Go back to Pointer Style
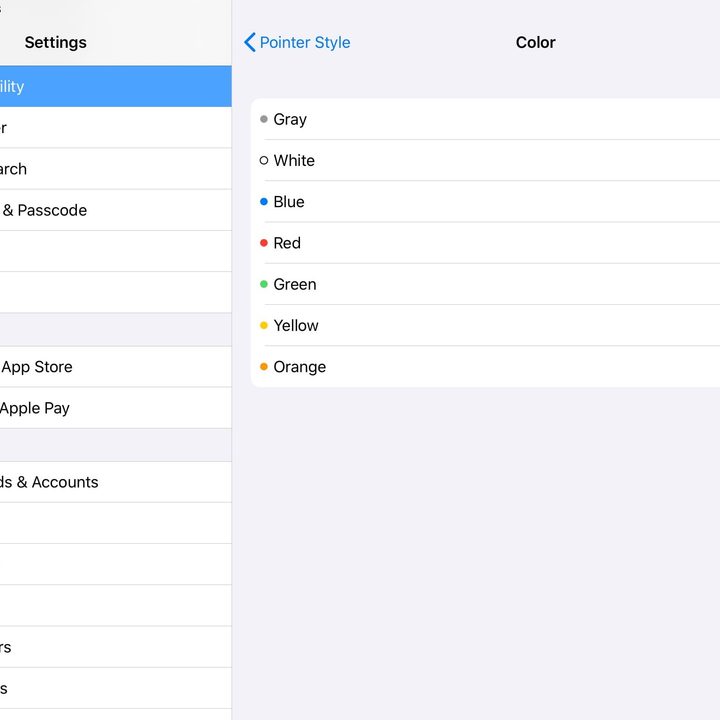This screenshot has width=720, height=720. coord(297,42)
